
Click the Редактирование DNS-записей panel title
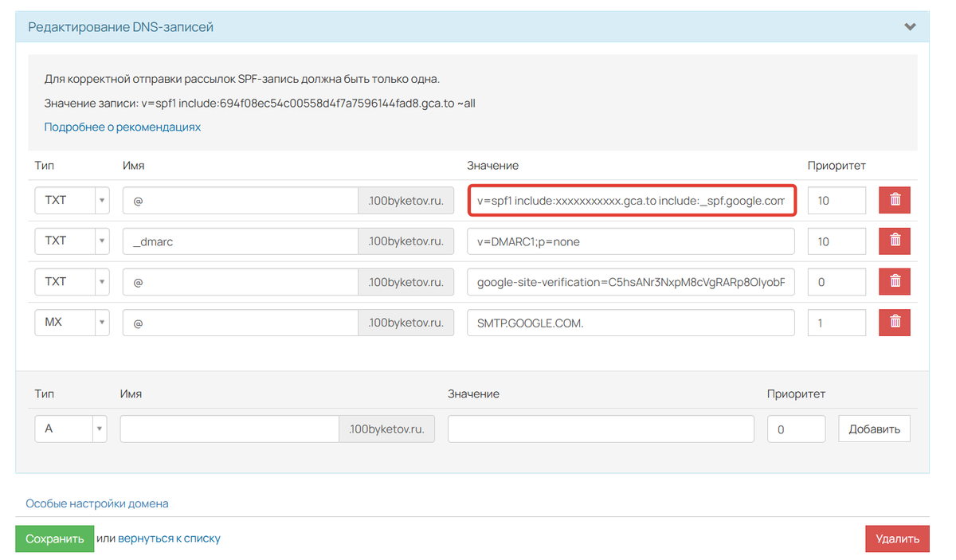121,27
